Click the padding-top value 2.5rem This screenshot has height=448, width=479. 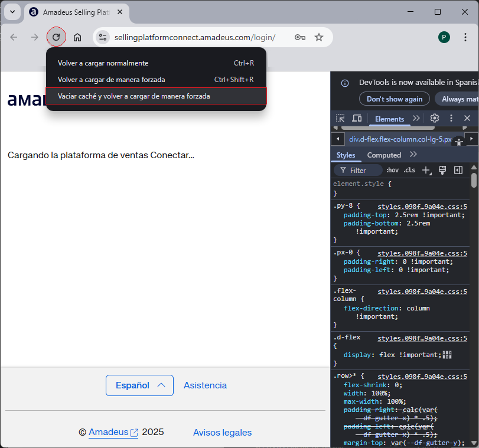click(406, 215)
